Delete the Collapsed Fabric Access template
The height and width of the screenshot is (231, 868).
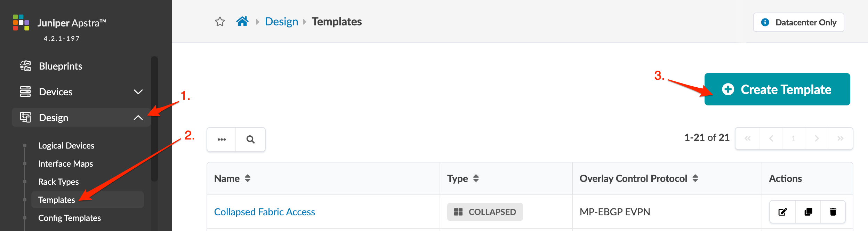tap(833, 212)
